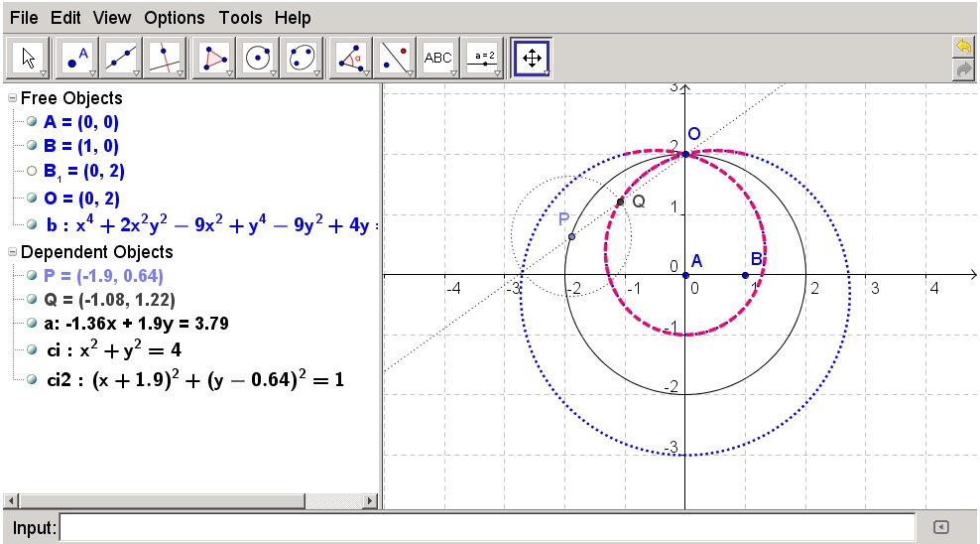This screenshot has width=980, height=544.
Task: Open the Input bar command dropdown
Action: [x=941, y=528]
